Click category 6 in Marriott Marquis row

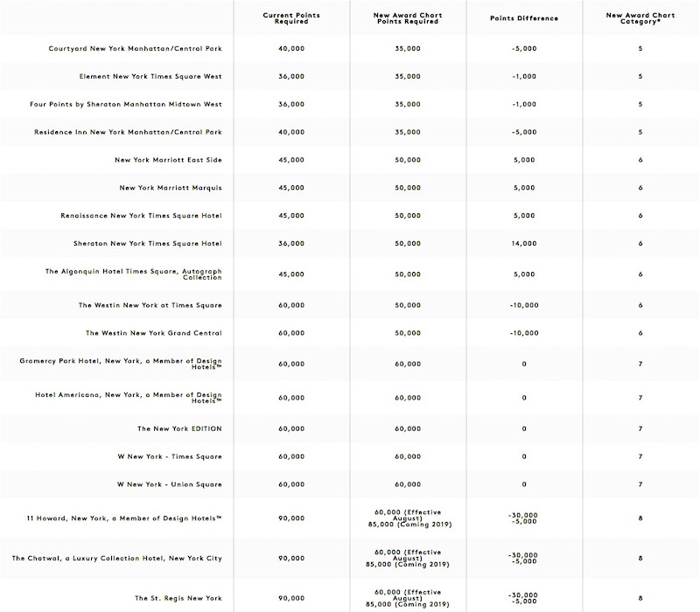pos(640,188)
